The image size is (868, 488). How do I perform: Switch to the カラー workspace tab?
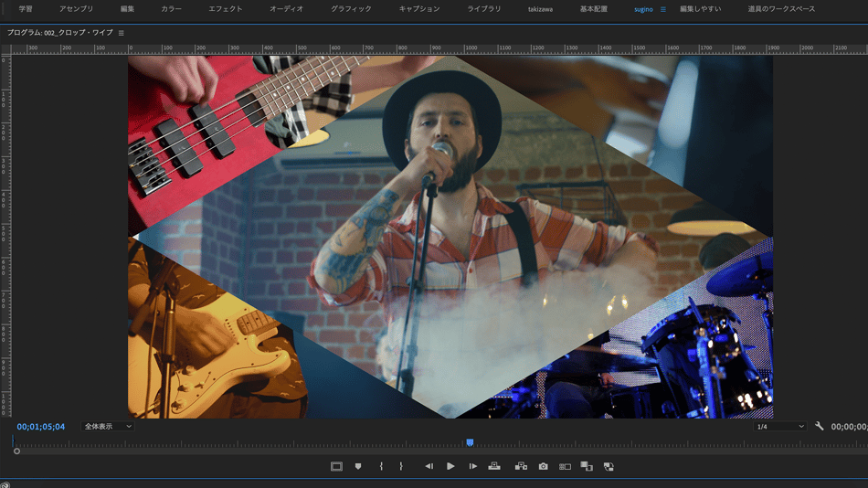click(171, 9)
